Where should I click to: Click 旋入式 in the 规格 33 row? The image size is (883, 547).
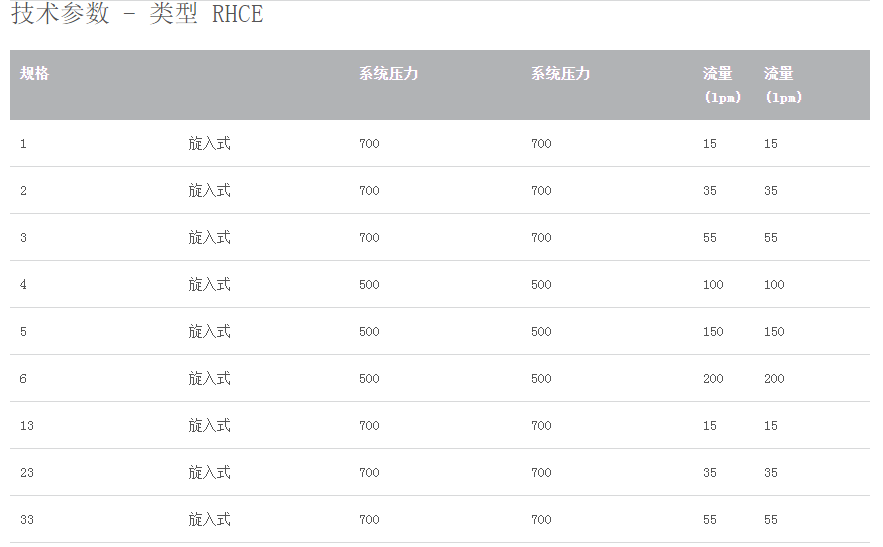[210, 520]
